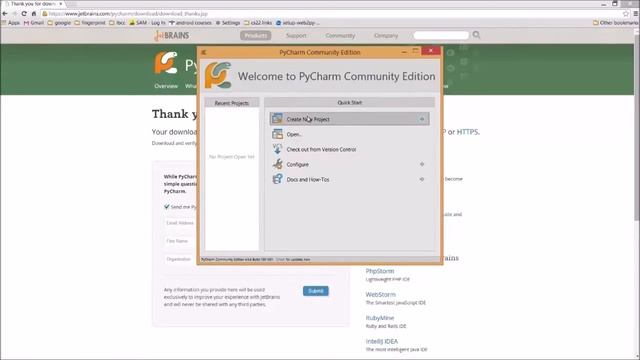Click the Submit button on the form
This screenshot has height=360, width=640.
click(x=316, y=291)
